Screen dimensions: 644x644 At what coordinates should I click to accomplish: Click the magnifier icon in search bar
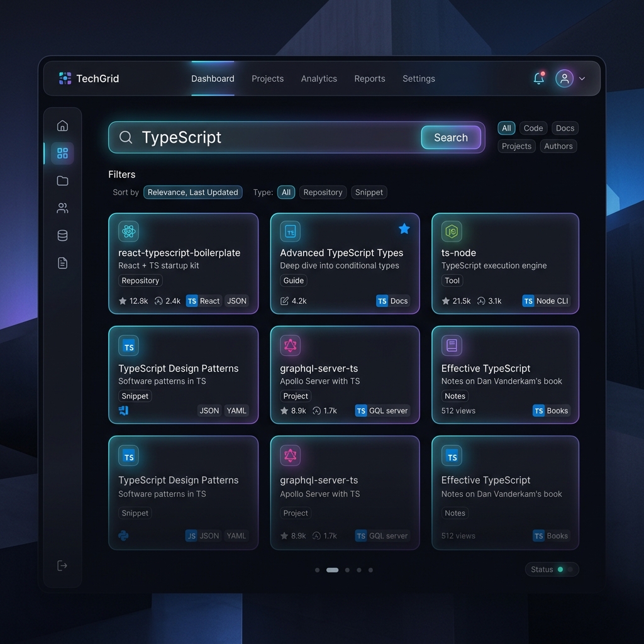point(126,137)
